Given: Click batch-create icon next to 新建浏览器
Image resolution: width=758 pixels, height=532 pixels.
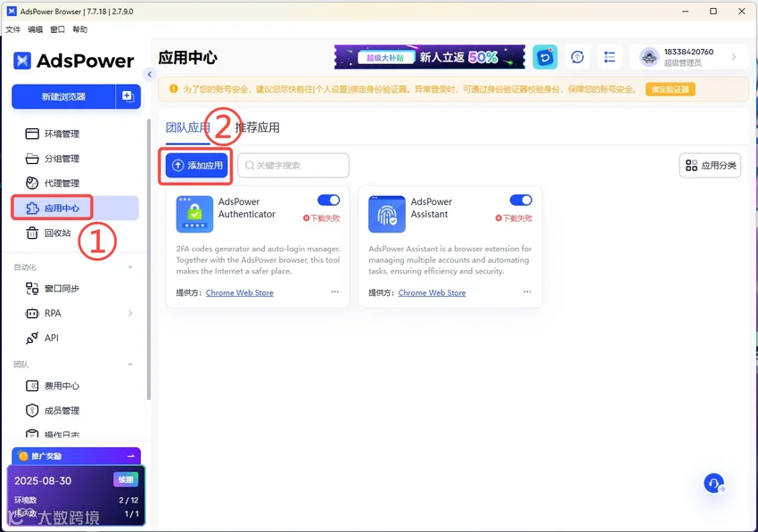Looking at the screenshot, I should coord(128,96).
